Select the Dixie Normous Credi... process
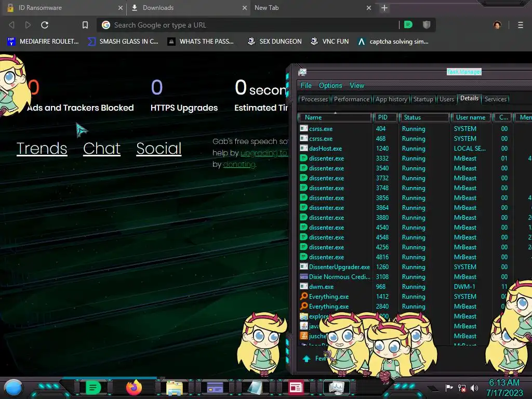 pos(414,277)
